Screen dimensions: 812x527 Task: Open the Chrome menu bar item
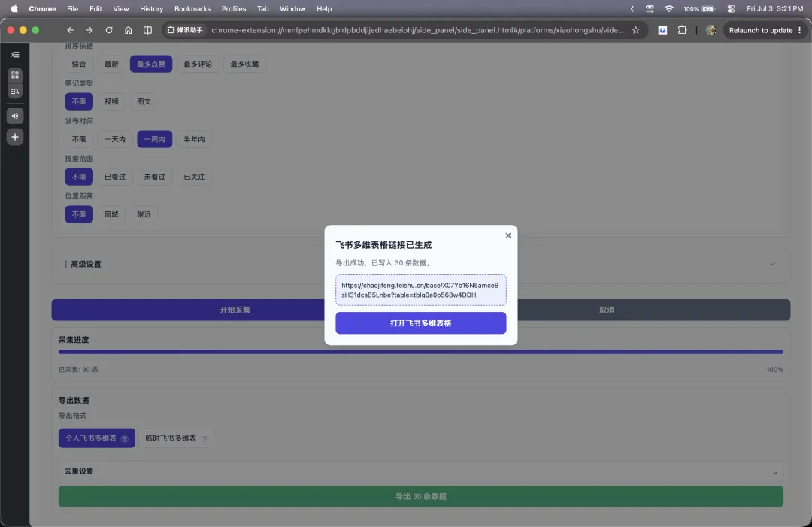(x=42, y=9)
